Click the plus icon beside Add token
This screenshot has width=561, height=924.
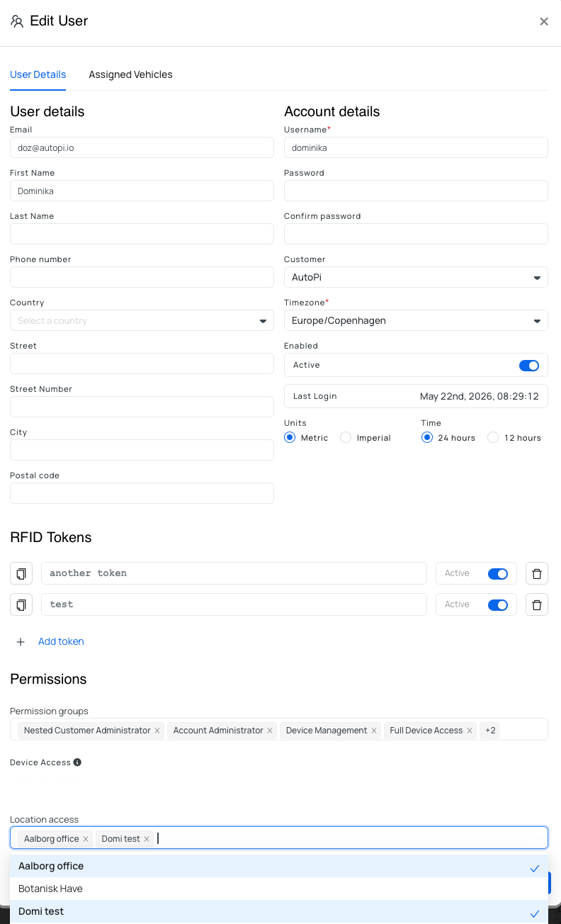click(21, 641)
